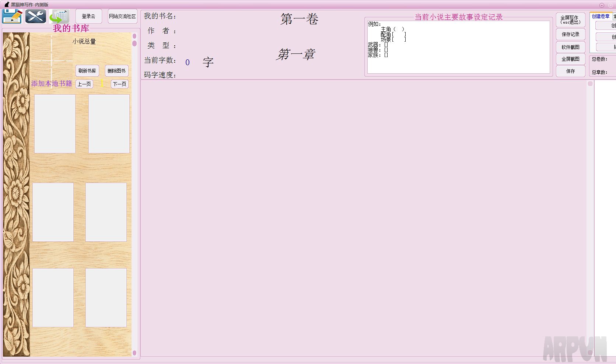Click the 码字速度 typing speed label
Screen dimensions: 616x364
click(160, 75)
